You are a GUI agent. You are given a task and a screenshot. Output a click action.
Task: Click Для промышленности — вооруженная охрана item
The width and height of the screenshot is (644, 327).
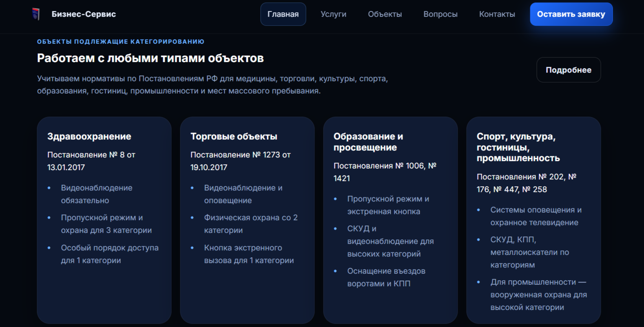[x=538, y=294]
